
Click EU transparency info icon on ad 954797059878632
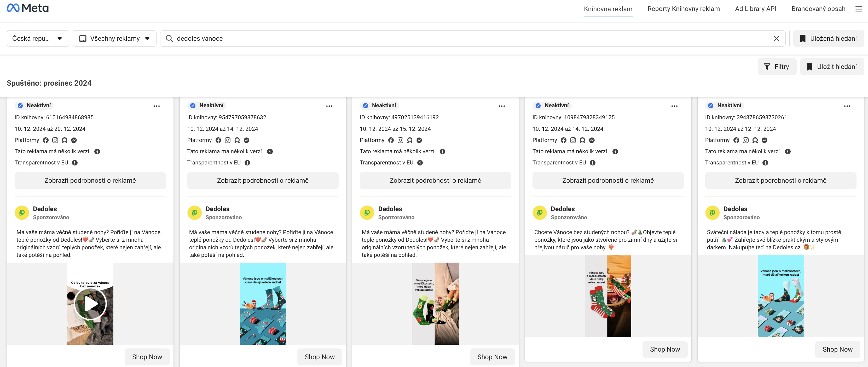[x=247, y=163]
